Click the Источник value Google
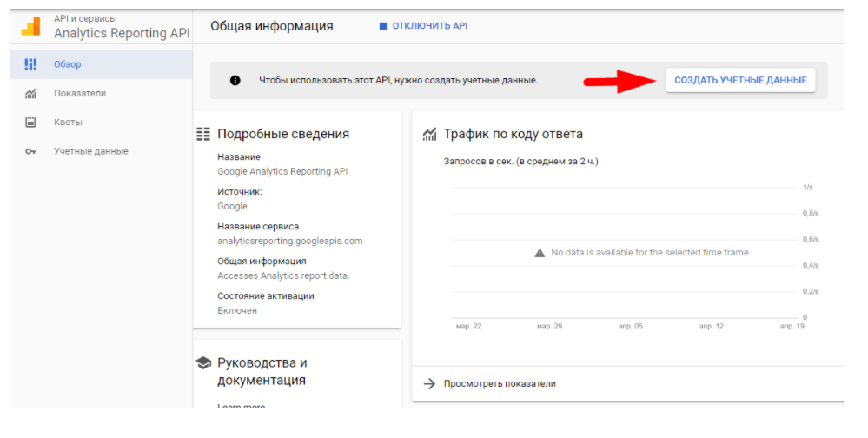Screen dimensions: 868x438 click(233, 207)
